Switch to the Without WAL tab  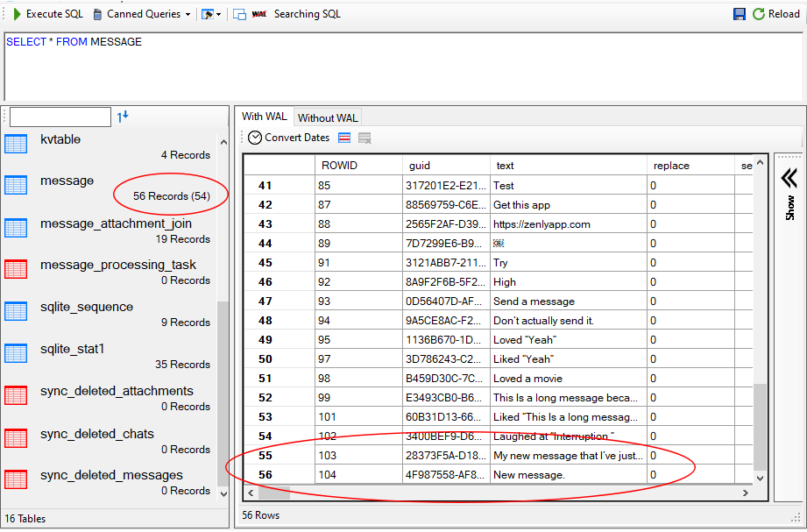(x=328, y=117)
